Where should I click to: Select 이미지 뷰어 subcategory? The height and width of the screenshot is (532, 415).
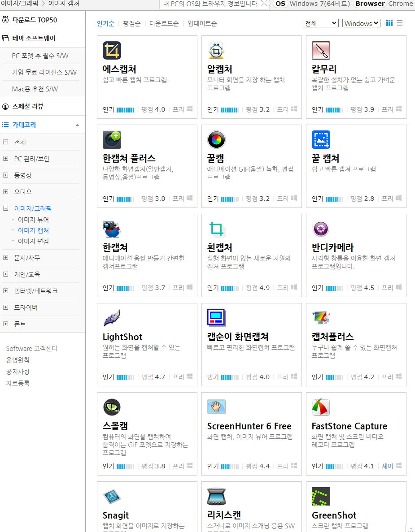(33, 220)
